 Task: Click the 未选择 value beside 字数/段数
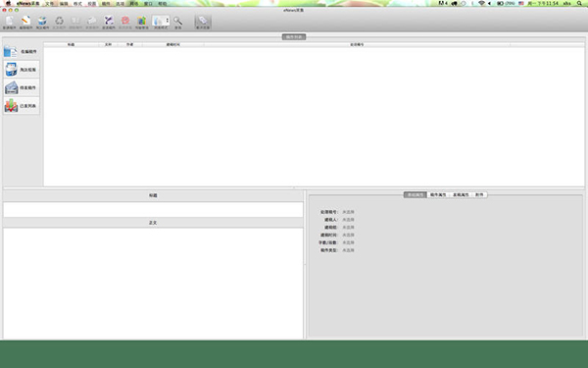tap(348, 242)
